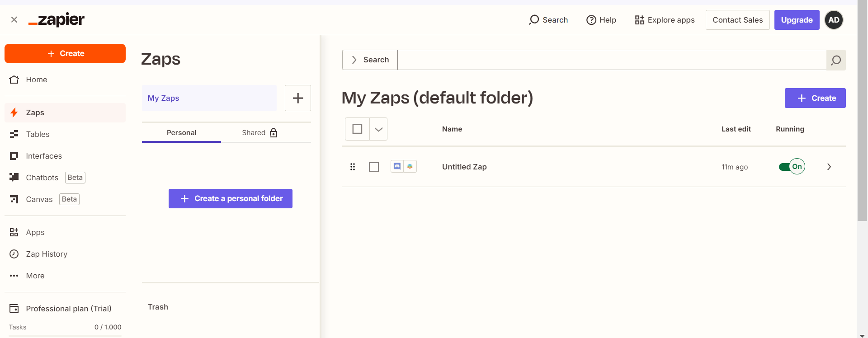Click the Tables icon in sidebar

click(x=14, y=134)
